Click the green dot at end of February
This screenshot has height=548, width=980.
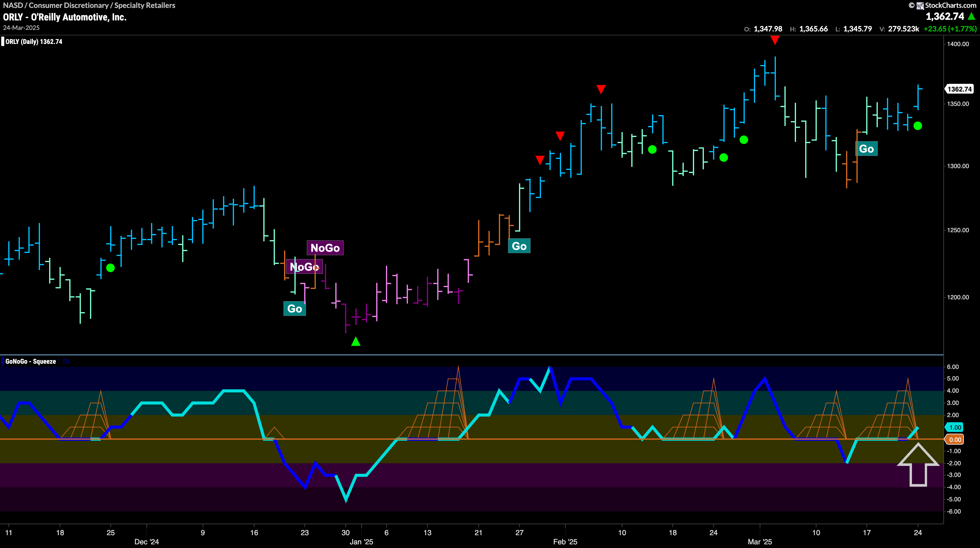click(744, 140)
